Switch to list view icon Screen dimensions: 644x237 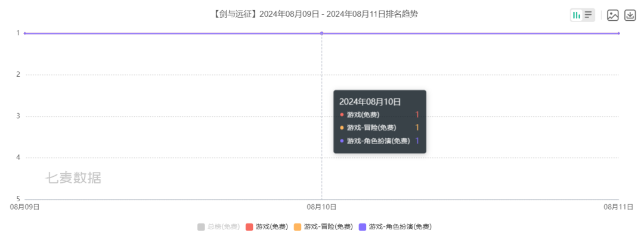pos(588,15)
